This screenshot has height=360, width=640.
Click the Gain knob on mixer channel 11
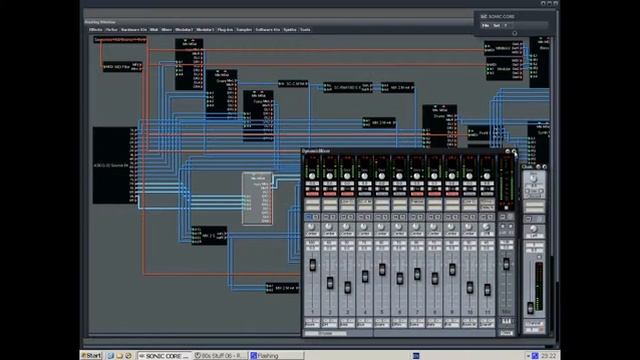[x=487, y=176]
